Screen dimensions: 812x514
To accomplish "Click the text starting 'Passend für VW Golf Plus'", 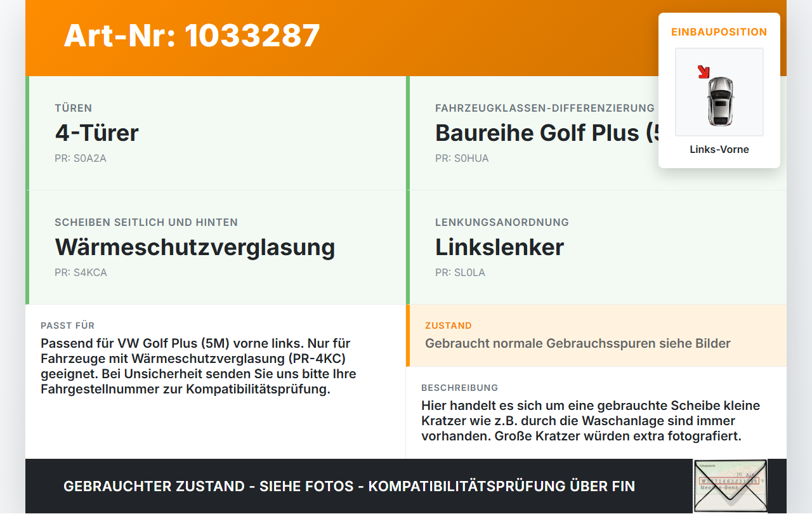I will click(x=199, y=366).
